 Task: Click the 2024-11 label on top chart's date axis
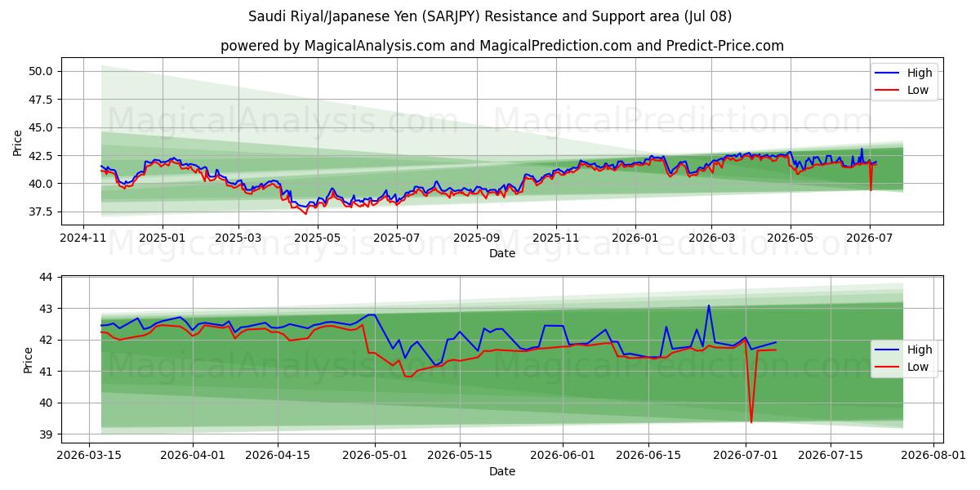[83, 238]
